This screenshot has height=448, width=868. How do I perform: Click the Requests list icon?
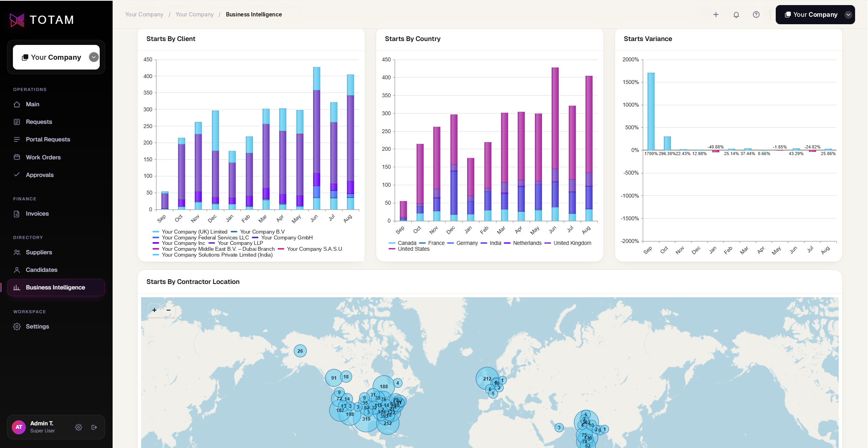coord(17,122)
